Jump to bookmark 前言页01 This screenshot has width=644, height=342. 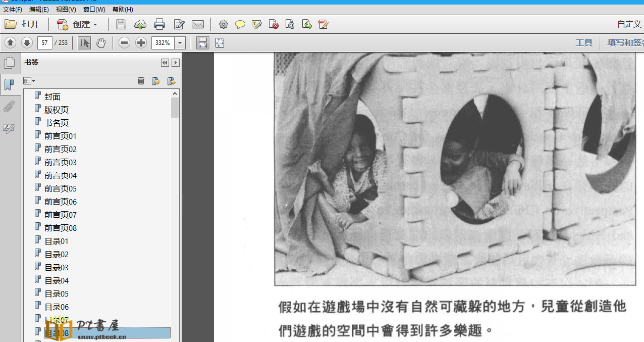(61, 136)
